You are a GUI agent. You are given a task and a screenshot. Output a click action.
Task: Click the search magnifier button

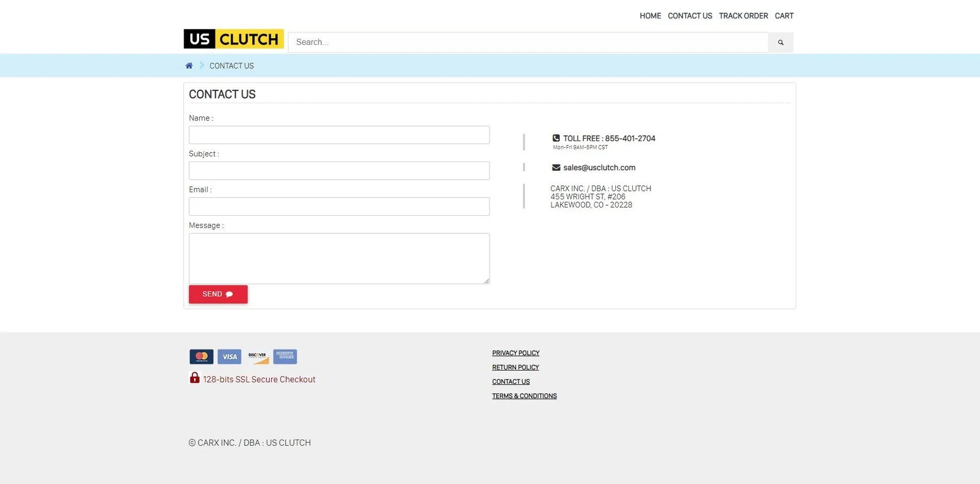780,42
